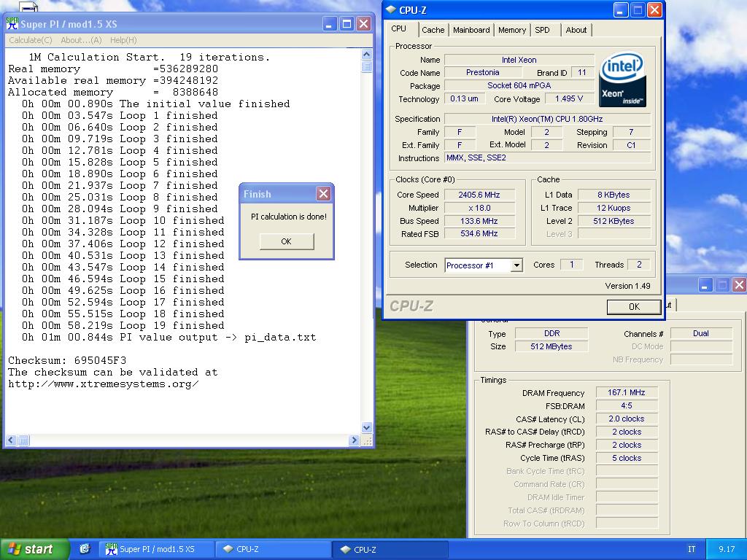Click the Loop 19 finished line
747x560 pixels.
point(123,326)
